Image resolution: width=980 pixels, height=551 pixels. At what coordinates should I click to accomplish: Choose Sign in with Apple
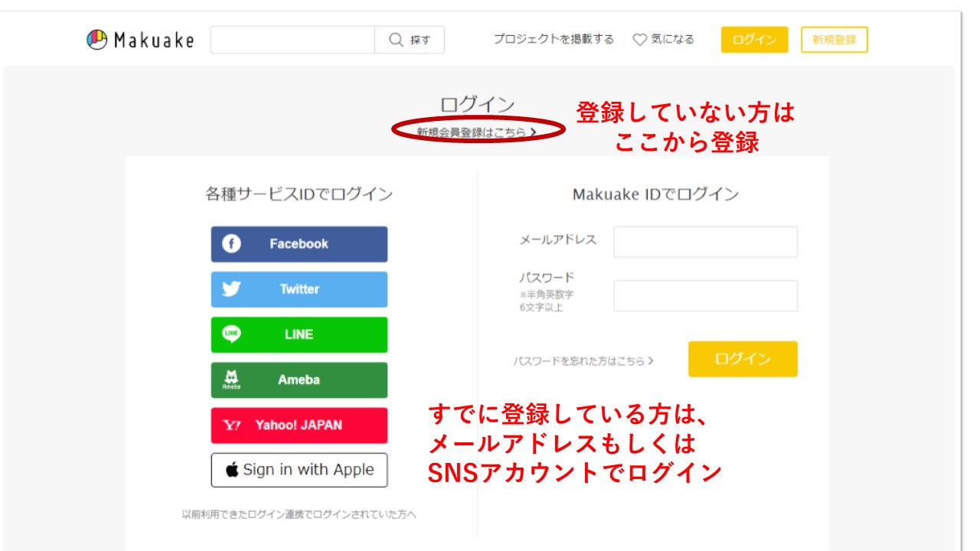299,470
